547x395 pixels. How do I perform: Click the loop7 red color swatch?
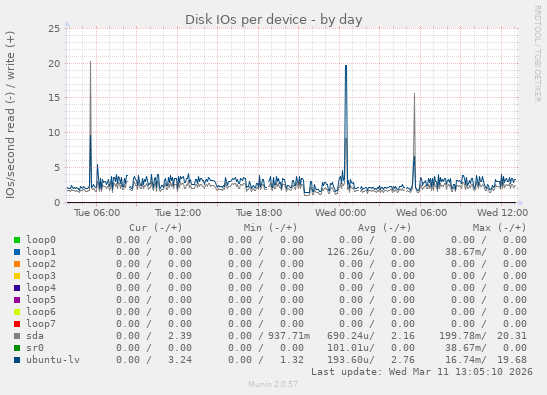pyautogui.click(x=17, y=324)
